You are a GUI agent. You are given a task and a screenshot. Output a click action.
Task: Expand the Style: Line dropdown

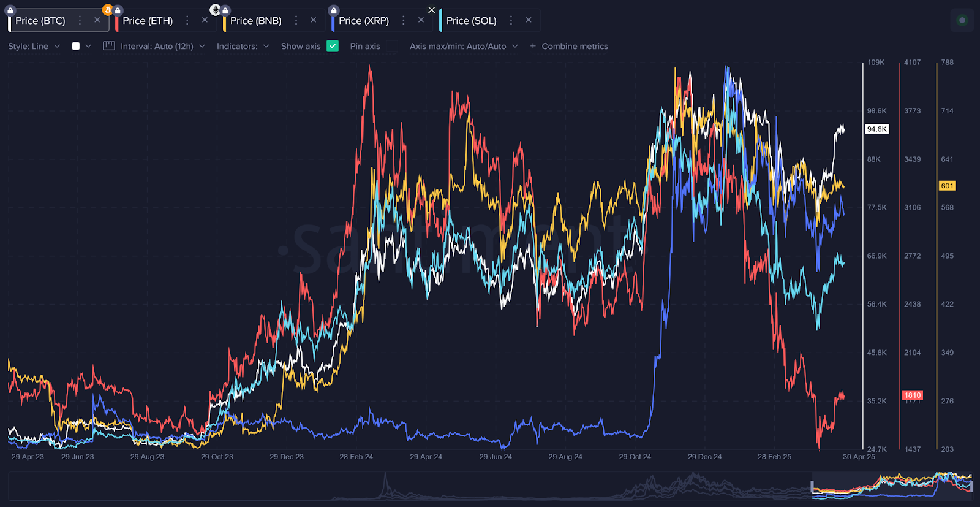[x=34, y=46]
